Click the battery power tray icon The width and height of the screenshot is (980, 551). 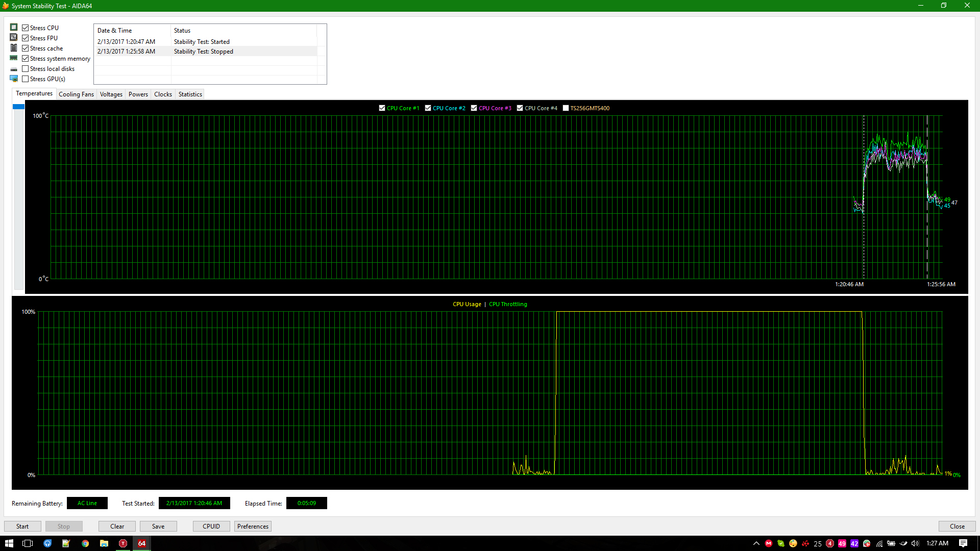[x=891, y=543]
